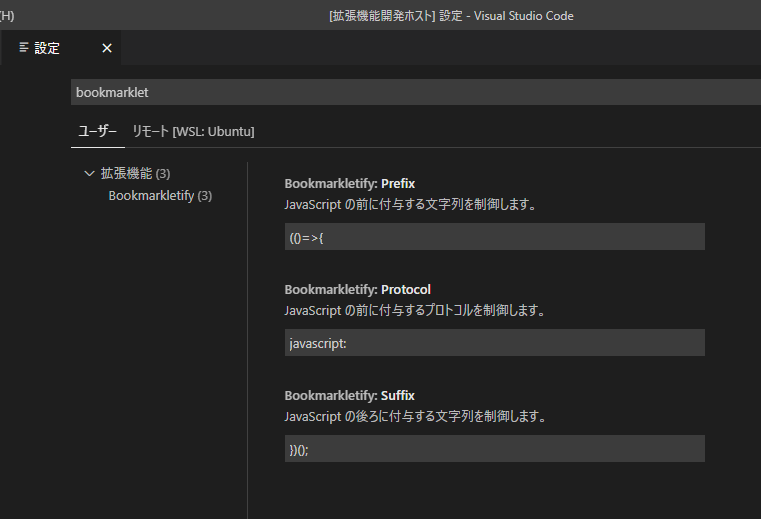Close the 設定 editor tab
This screenshot has height=519, width=761.
107,48
